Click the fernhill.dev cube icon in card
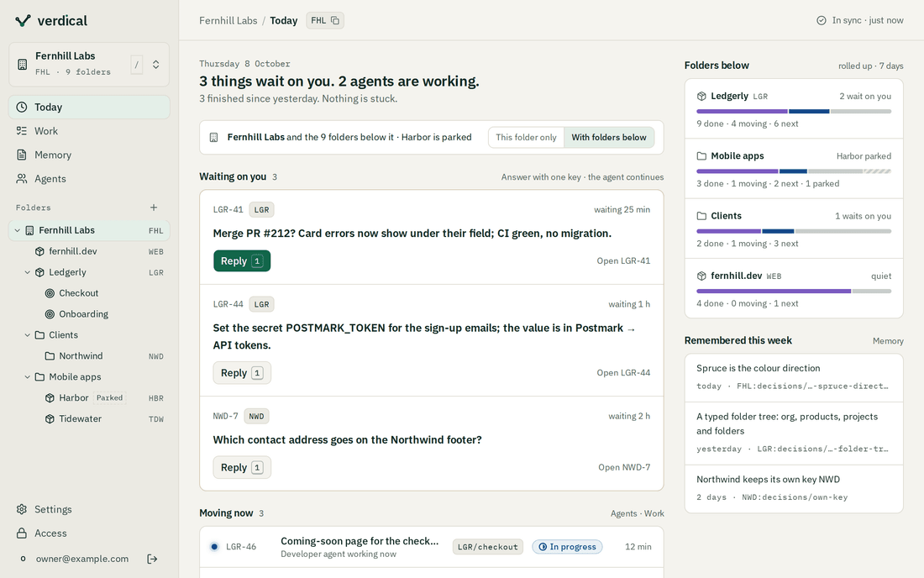Image resolution: width=924 pixels, height=578 pixels. tap(701, 276)
